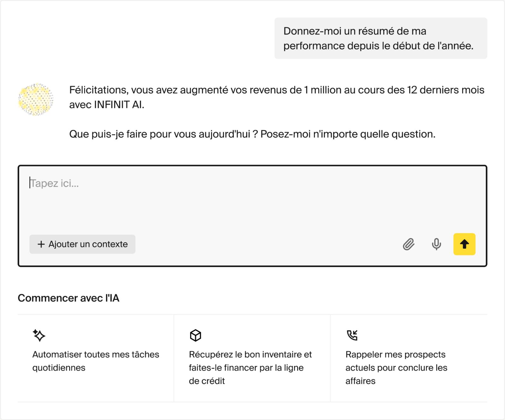The height and width of the screenshot is (420, 505).
Task: Select the cube inventory icon
Action: point(195,335)
